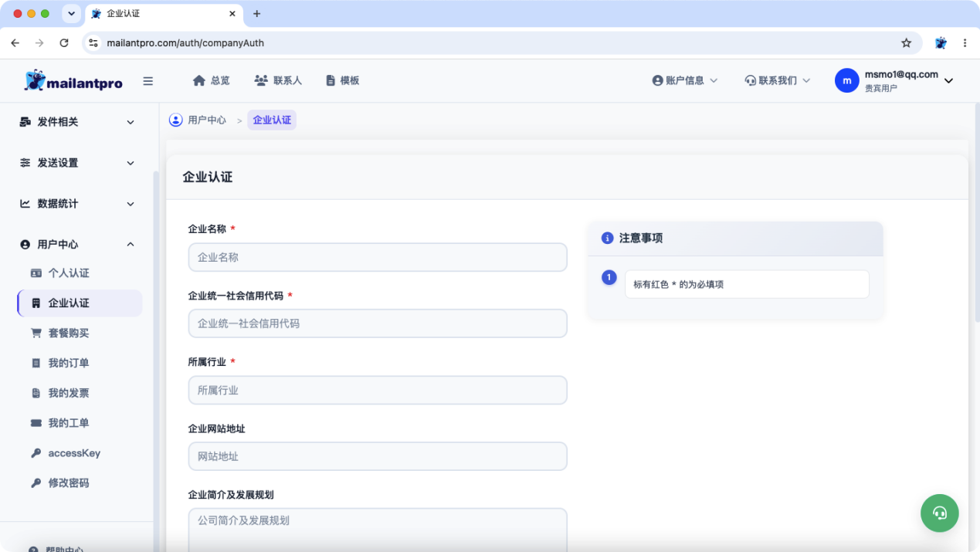Image resolution: width=980 pixels, height=552 pixels.
Task: Click the 公司简介及发展规划 text area
Action: click(378, 530)
